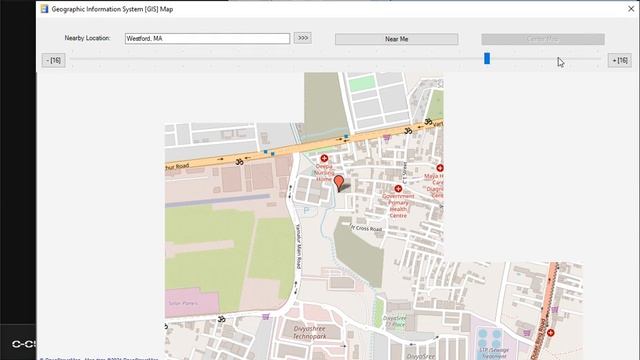The image size is (640, 360).
Task: Zoom in with the + [16] button
Action: click(620, 60)
